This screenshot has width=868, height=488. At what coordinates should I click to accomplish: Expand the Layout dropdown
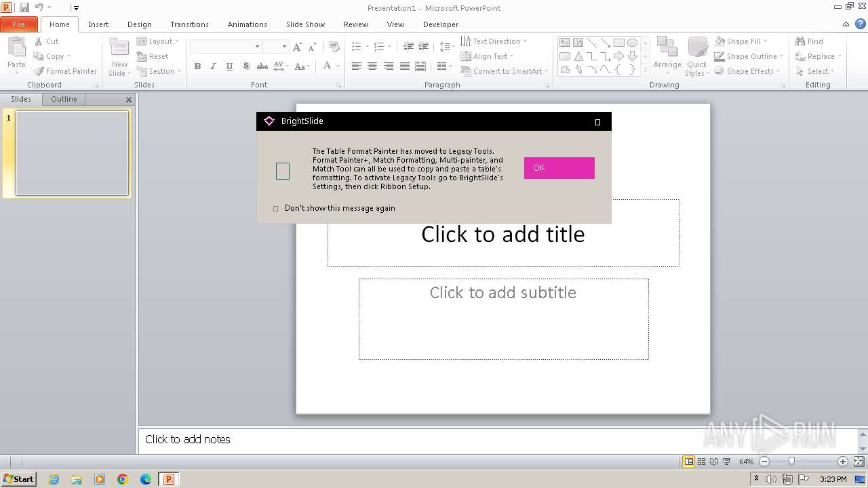tap(157, 41)
